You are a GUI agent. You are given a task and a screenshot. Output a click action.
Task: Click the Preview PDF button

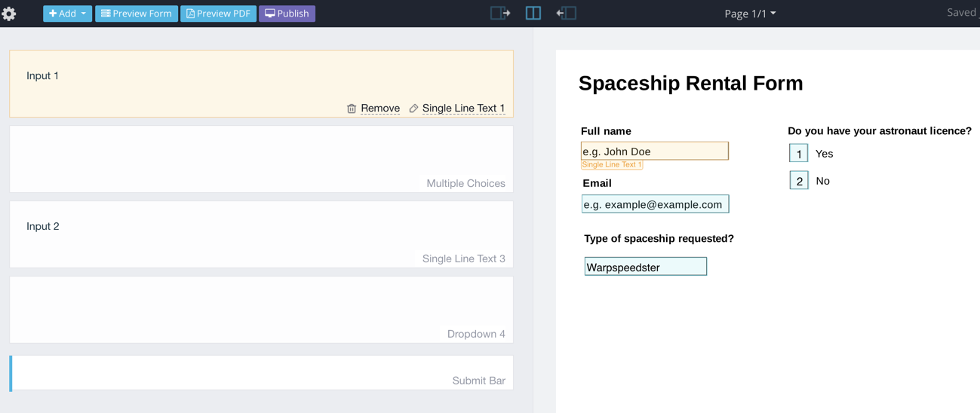point(218,14)
